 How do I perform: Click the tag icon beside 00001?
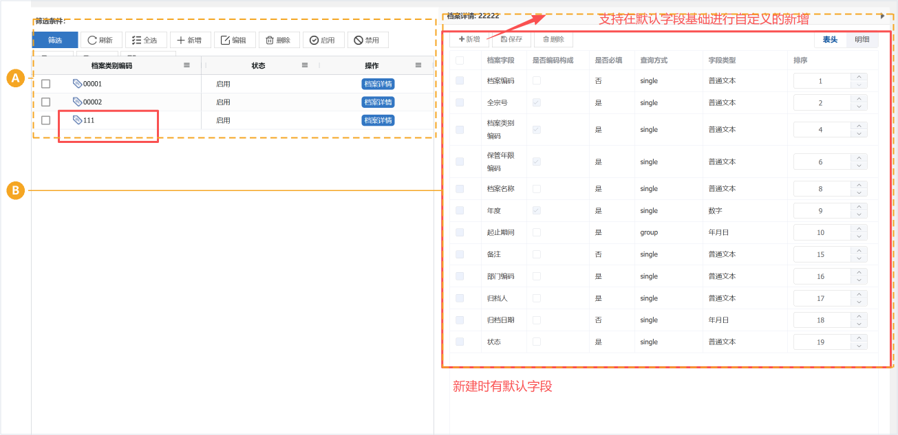(77, 84)
